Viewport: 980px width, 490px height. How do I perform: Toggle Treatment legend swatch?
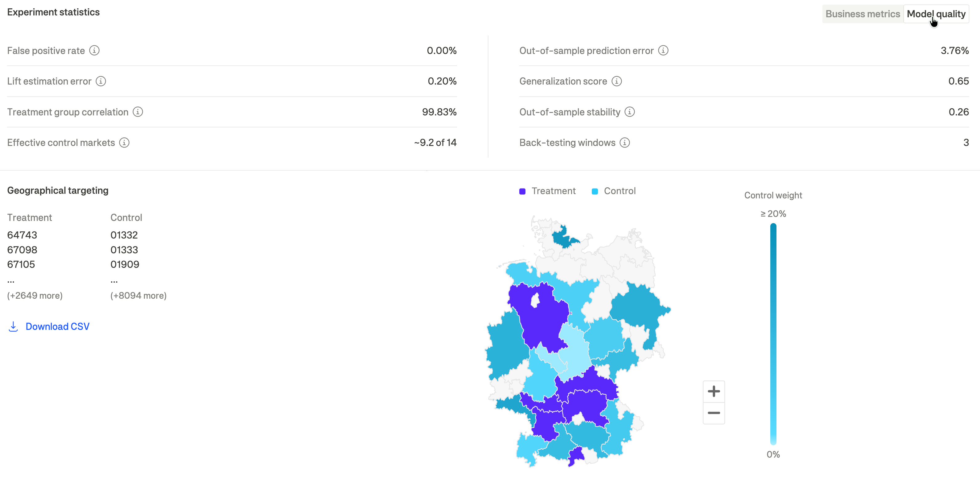click(x=522, y=192)
